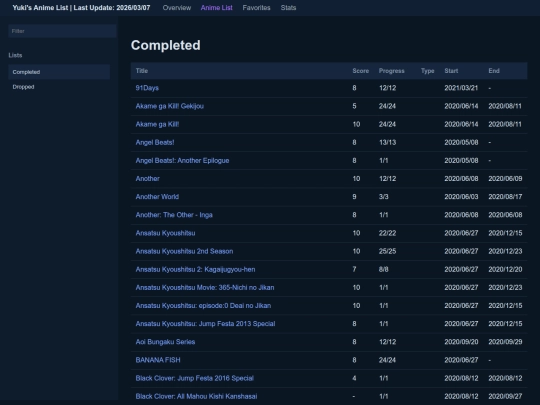
Task: Select the Completed list in sidebar
Action: 59,72
